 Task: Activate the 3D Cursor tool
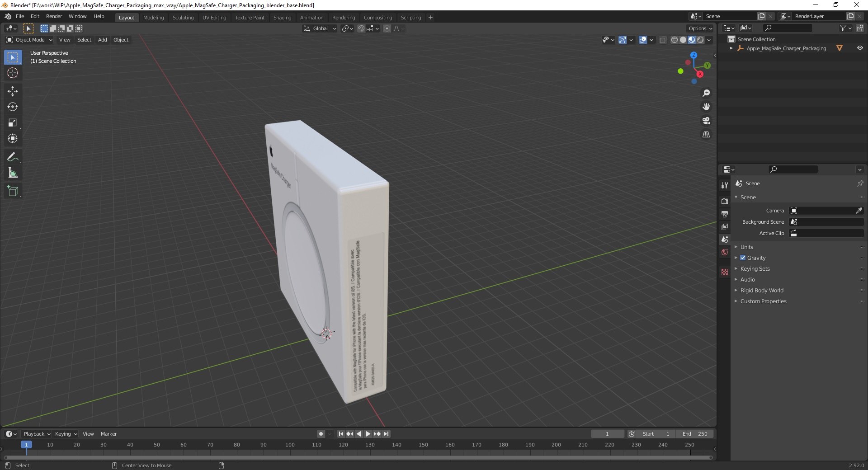click(x=13, y=73)
